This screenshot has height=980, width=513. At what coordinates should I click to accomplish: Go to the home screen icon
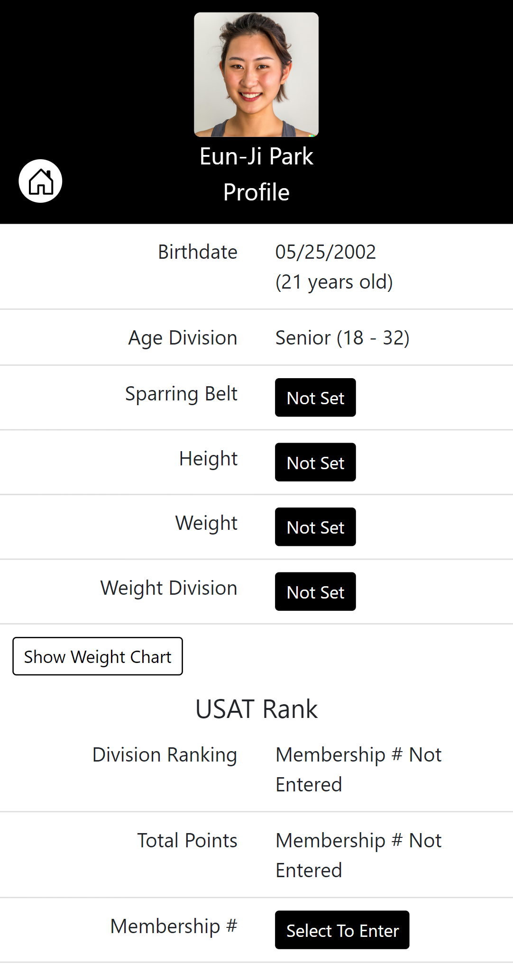click(x=40, y=181)
